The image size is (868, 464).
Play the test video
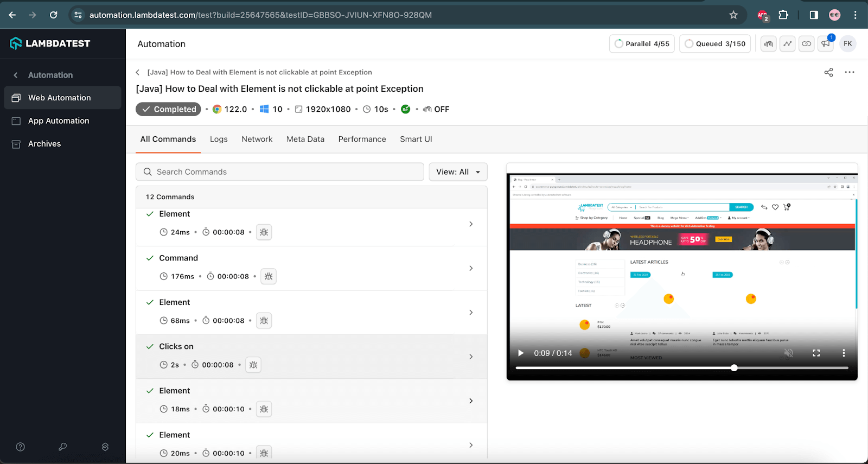point(521,353)
